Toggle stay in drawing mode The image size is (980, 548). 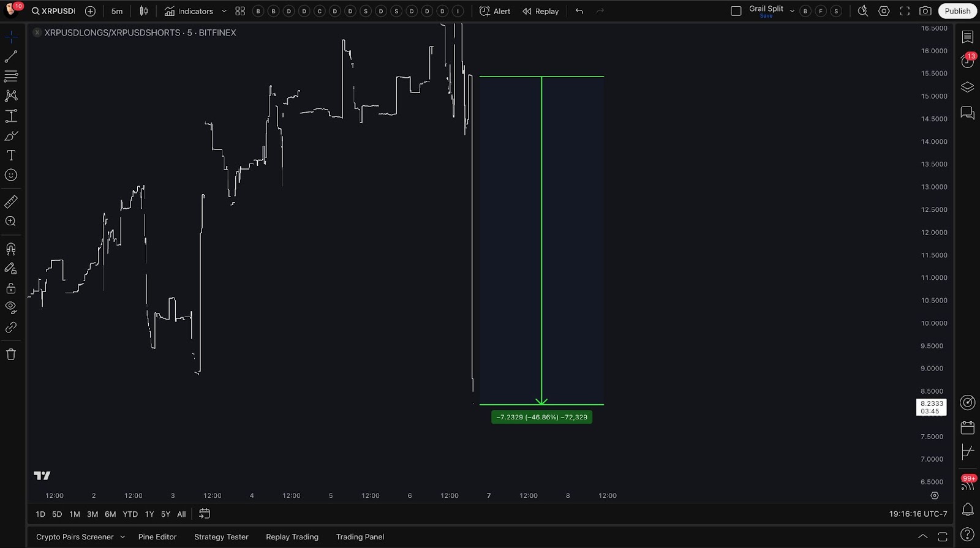coord(11,268)
